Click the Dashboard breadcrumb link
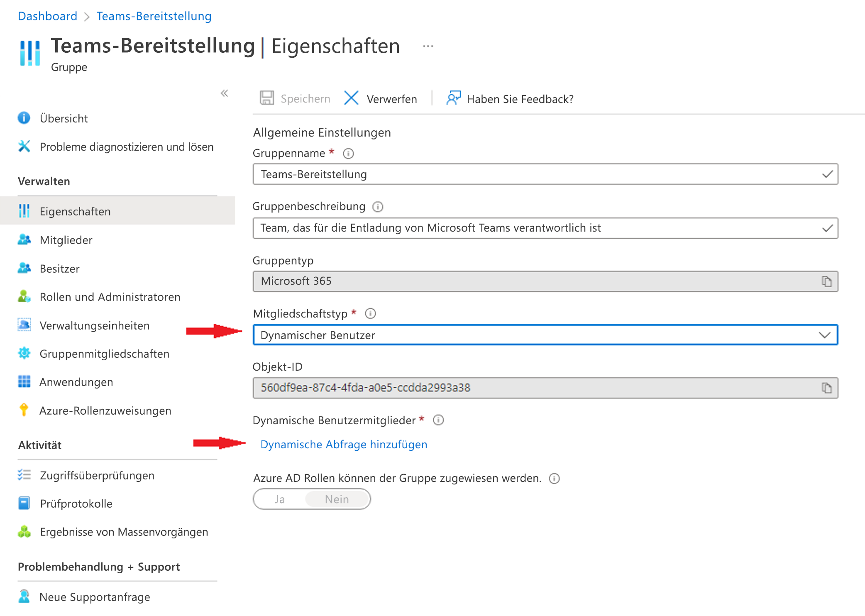Viewport: 865px width, 616px height. (x=47, y=16)
